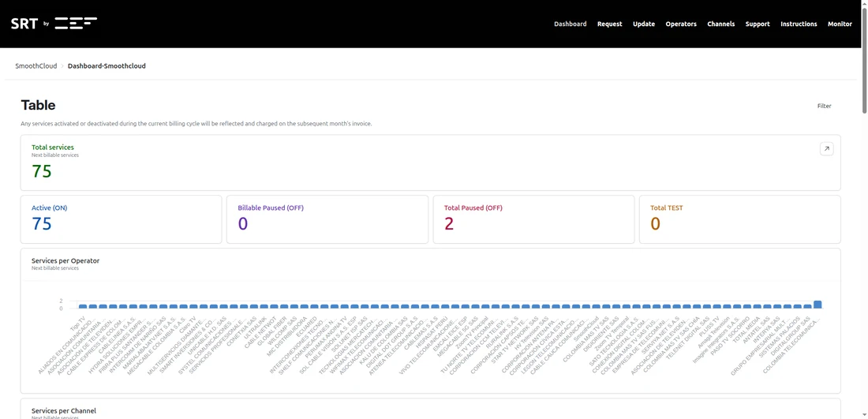Select the Total TEST card title

click(x=667, y=208)
